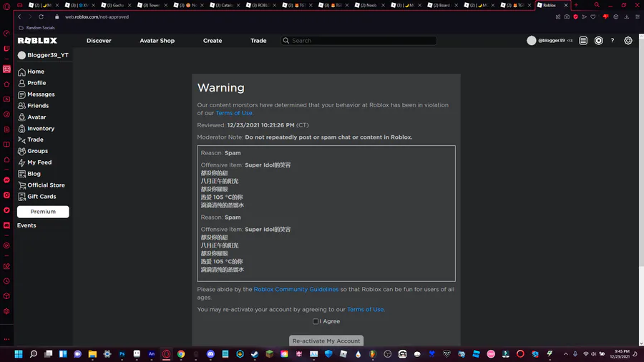This screenshot has height=362, width=644.
Task: Go back with the browser arrow
Action: click(19, 17)
